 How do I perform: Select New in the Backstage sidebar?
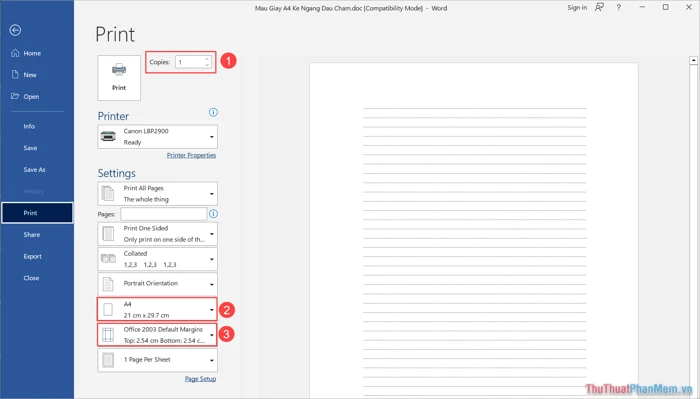pyautogui.click(x=37, y=75)
